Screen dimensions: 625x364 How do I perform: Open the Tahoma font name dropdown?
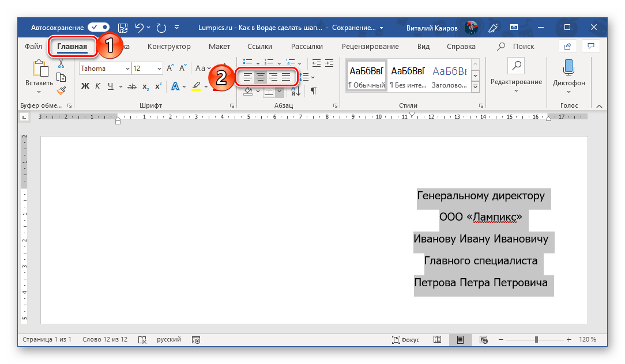click(127, 69)
